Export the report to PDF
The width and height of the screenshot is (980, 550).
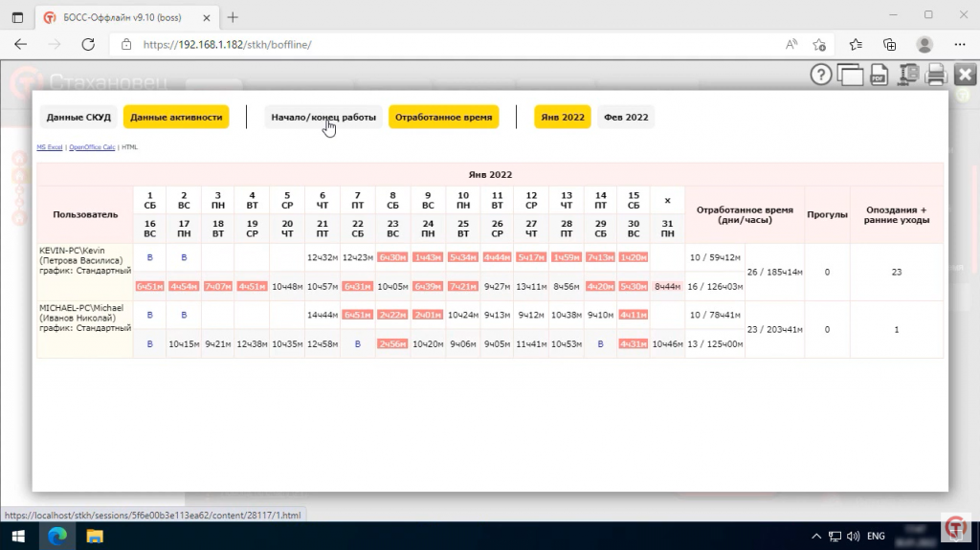pos(879,75)
